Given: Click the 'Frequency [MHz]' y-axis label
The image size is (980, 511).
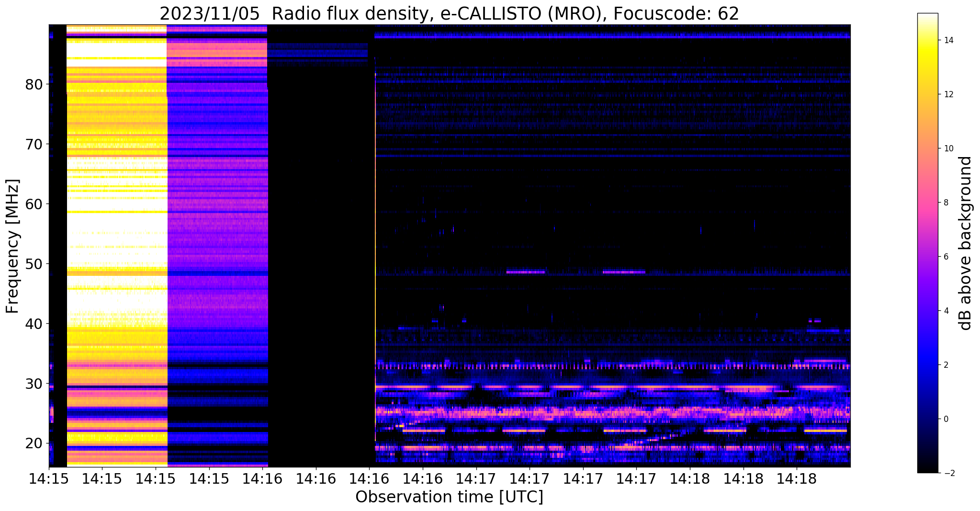Looking at the screenshot, I should click(13, 246).
